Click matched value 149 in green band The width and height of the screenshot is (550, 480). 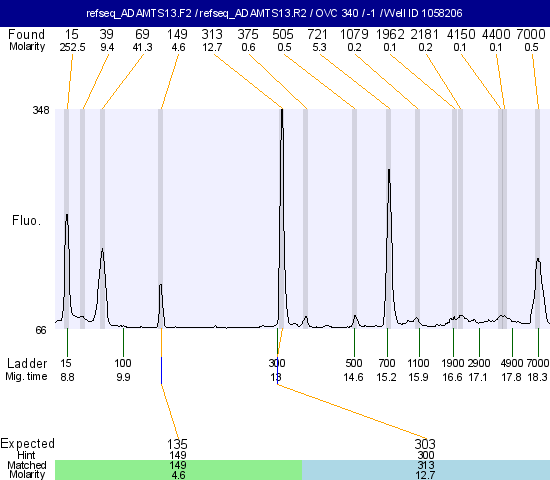point(177,465)
